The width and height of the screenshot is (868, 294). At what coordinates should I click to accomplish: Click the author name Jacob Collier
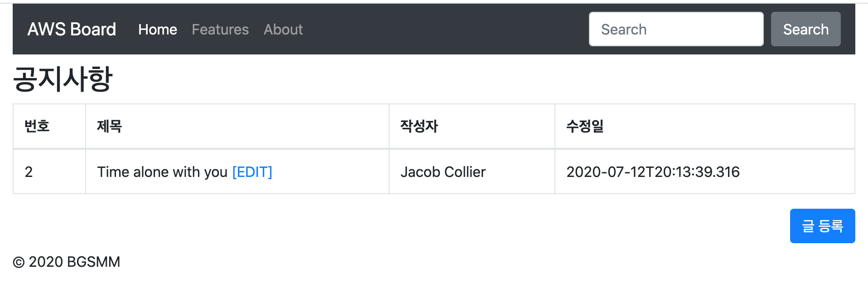443,172
